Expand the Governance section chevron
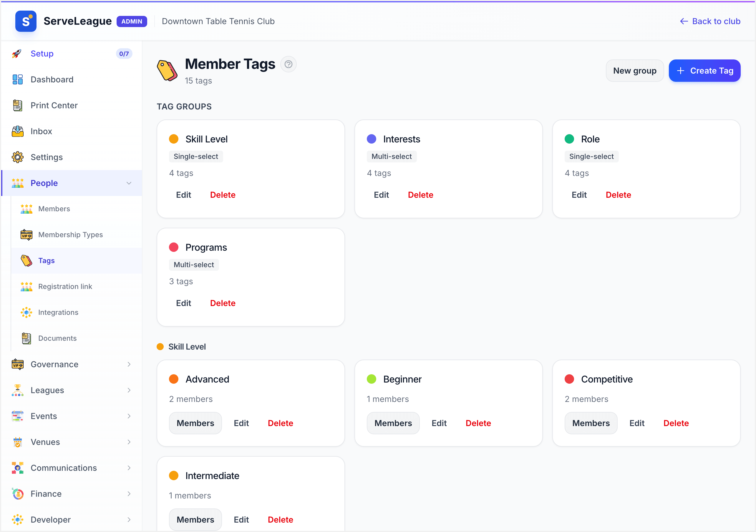Image resolution: width=756 pixels, height=532 pixels. pyautogui.click(x=129, y=364)
